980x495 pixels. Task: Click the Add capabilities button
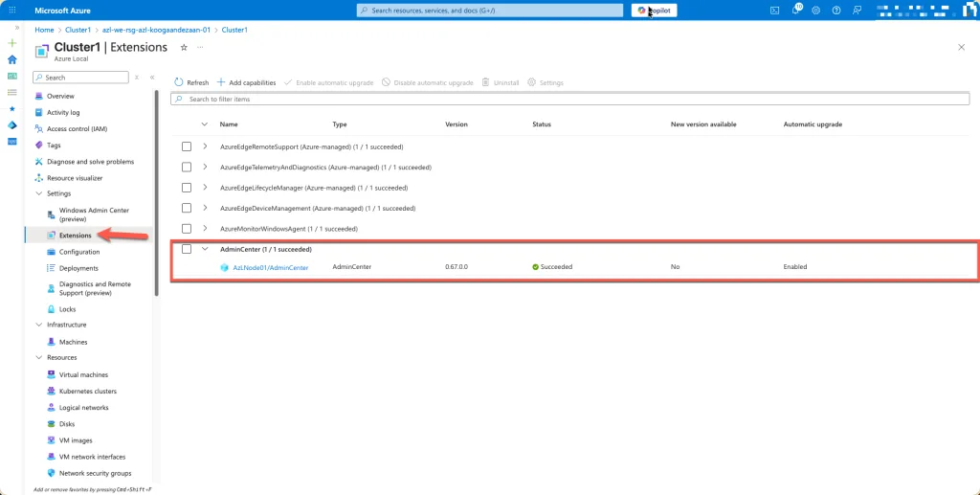click(247, 82)
